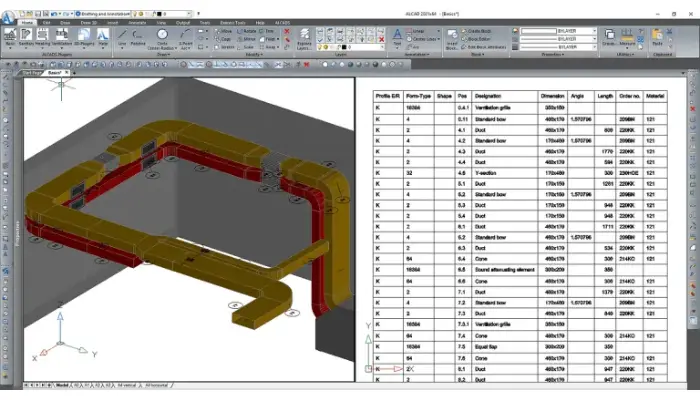The width and height of the screenshot is (700, 400).
Task: Click the Duct designation in row 2.1
Action: point(462,128)
